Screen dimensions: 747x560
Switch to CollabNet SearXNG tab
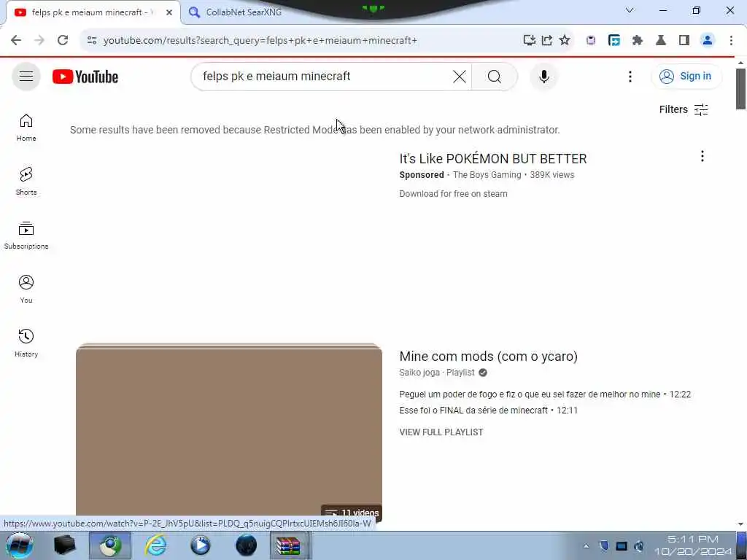(244, 12)
